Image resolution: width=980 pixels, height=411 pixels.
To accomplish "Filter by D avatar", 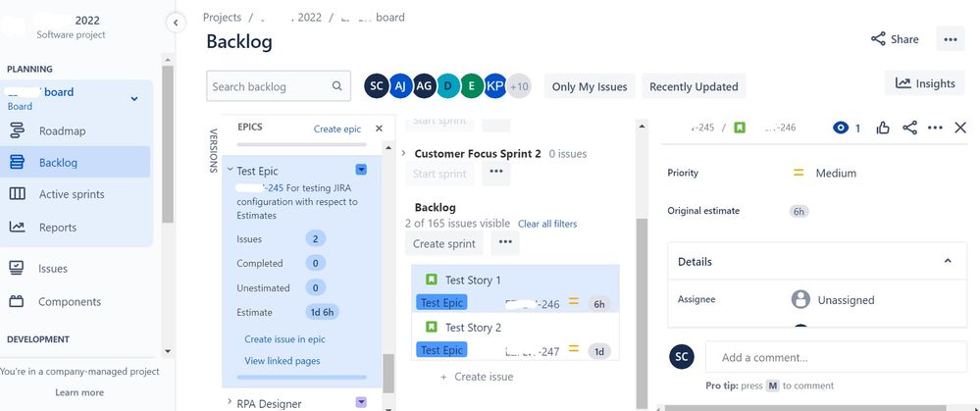I will (x=448, y=86).
